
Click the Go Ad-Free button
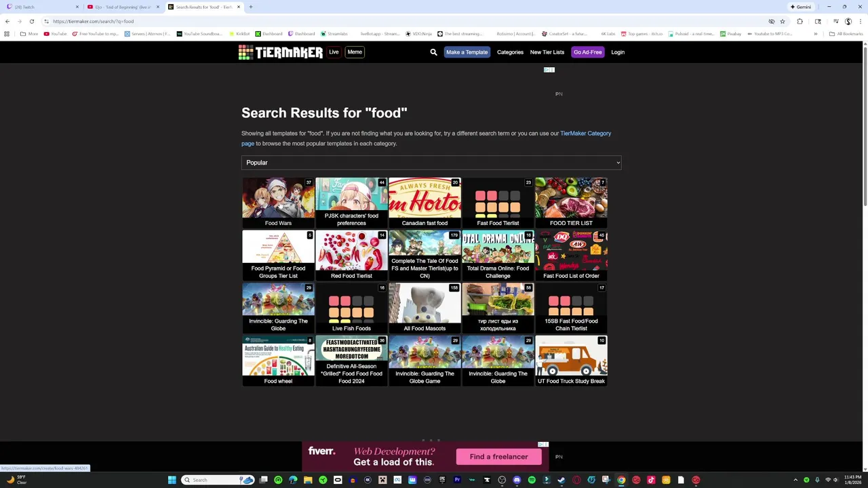coord(587,52)
